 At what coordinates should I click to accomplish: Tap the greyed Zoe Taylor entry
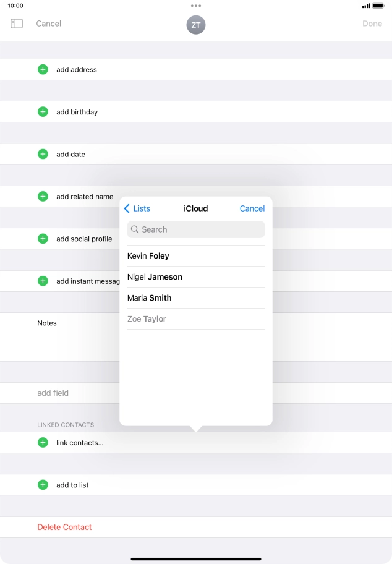[x=195, y=319]
